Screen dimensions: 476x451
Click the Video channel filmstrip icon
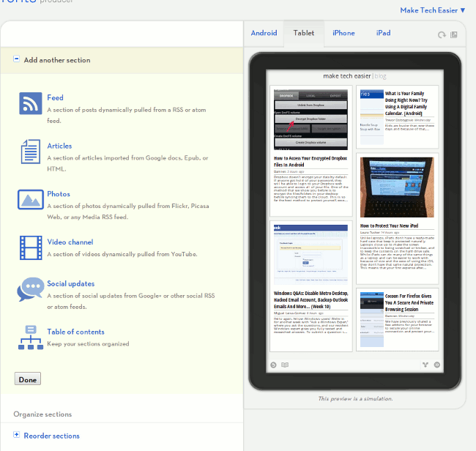pos(31,247)
